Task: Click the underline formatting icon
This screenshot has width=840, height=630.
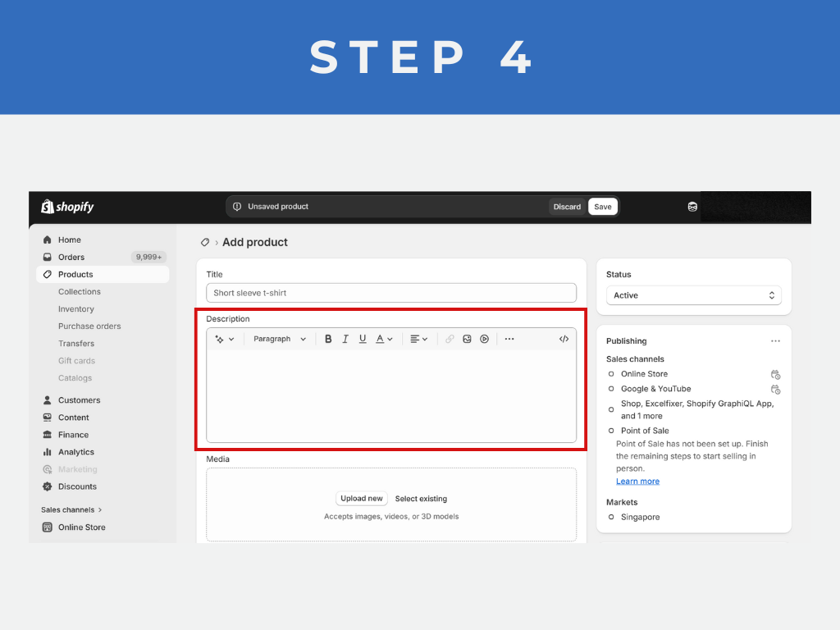Action: pyautogui.click(x=363, y=339)
